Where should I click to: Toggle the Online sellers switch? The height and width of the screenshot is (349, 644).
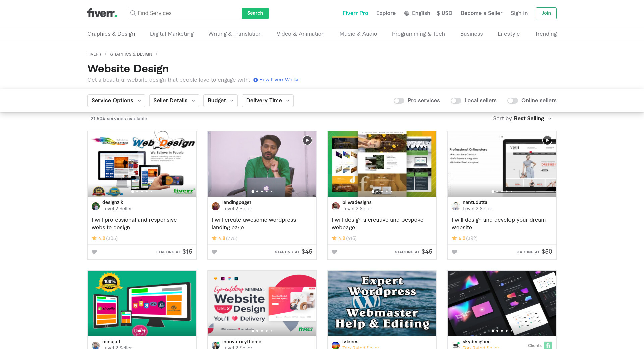pyautogui.click(x=513, y=101)
